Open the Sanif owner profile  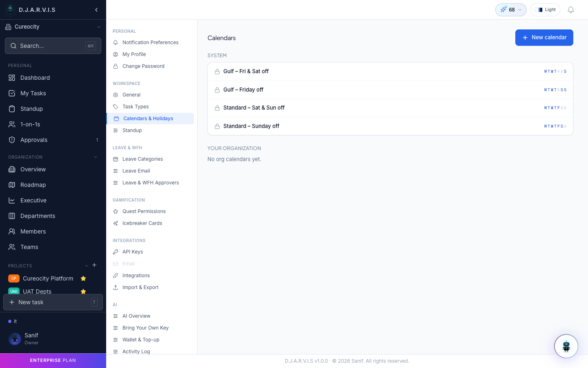(x=53, y=339)
